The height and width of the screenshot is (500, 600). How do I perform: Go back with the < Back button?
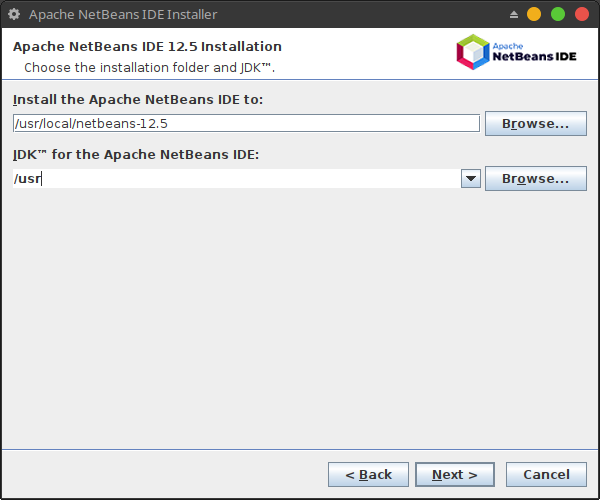pos(368,474)
